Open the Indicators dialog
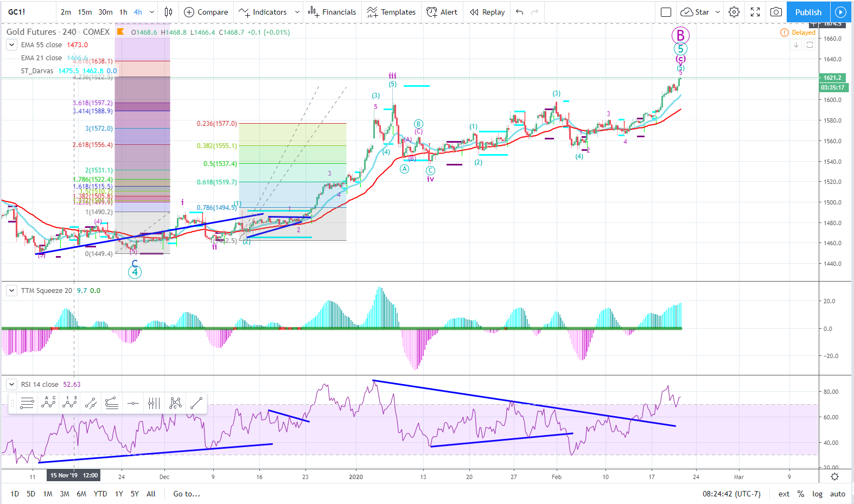Viewport: 854px width, 504px height. point(263,12)
